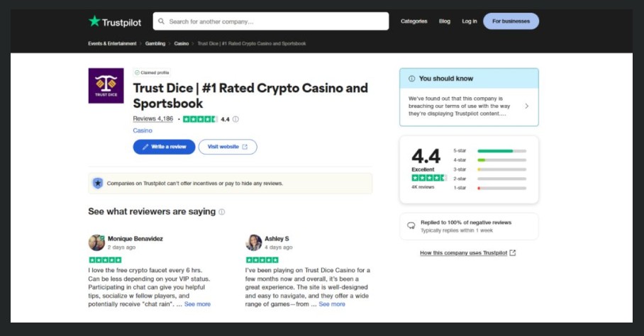This screenshot has width=644, height=336.
Task: Expand the 'You should know' notice chevron
Action: (526, 106)
